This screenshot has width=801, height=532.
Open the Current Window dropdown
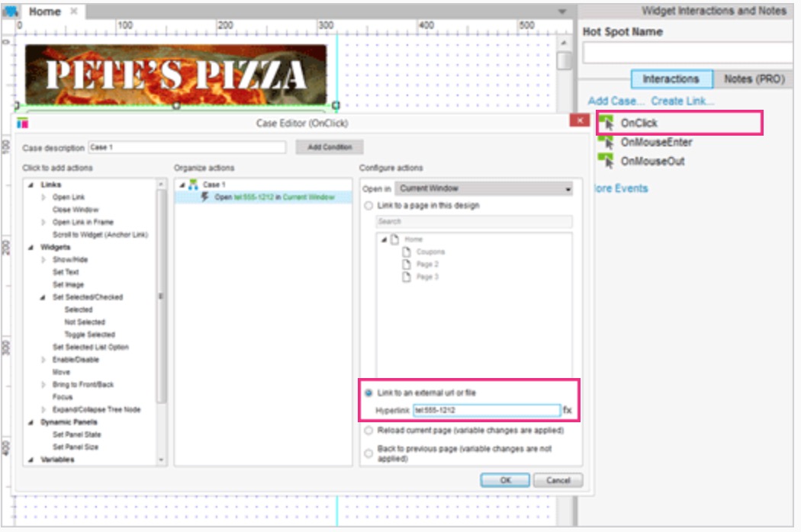coord(484,188)
